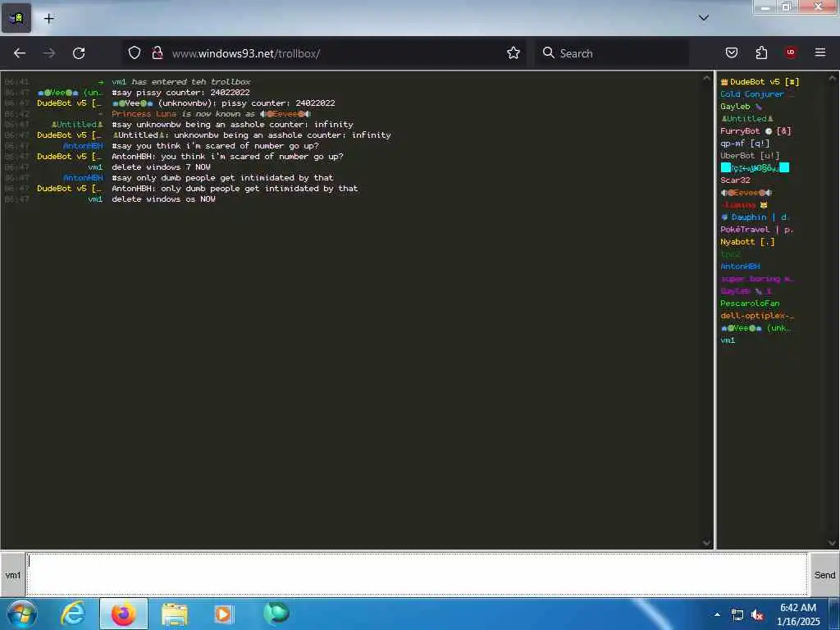Click user list scrollbar down arrow
The image size is (840, 630).
tap(833, 543)
